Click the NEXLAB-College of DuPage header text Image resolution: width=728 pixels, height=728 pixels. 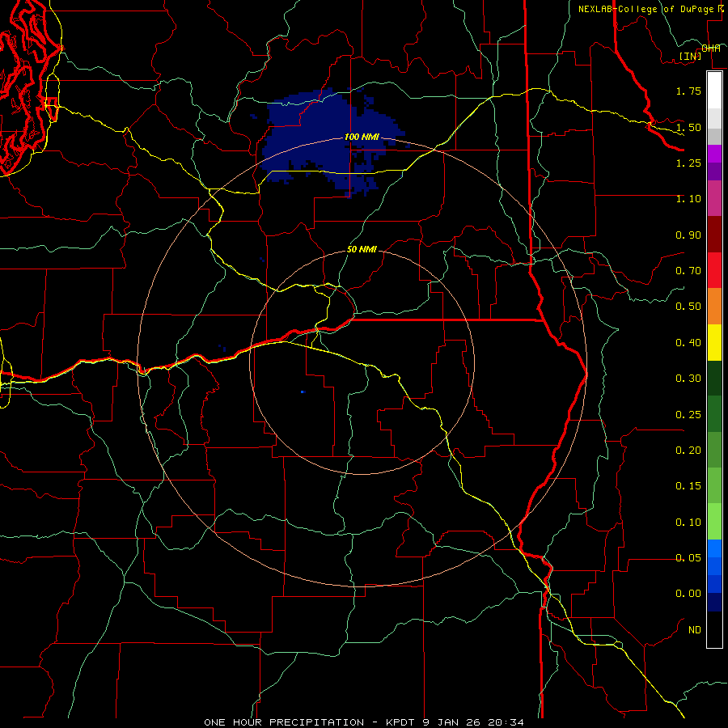[645, 9]
